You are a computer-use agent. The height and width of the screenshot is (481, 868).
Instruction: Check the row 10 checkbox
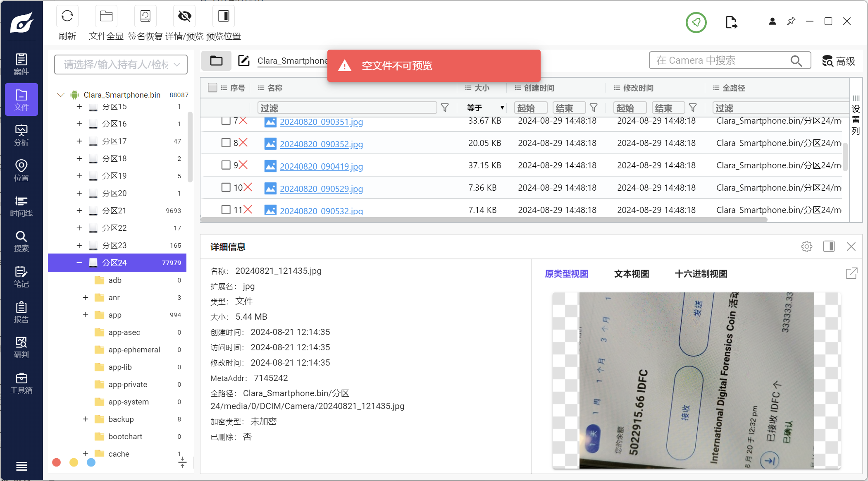pyautogui.click(x=226, y=187)
